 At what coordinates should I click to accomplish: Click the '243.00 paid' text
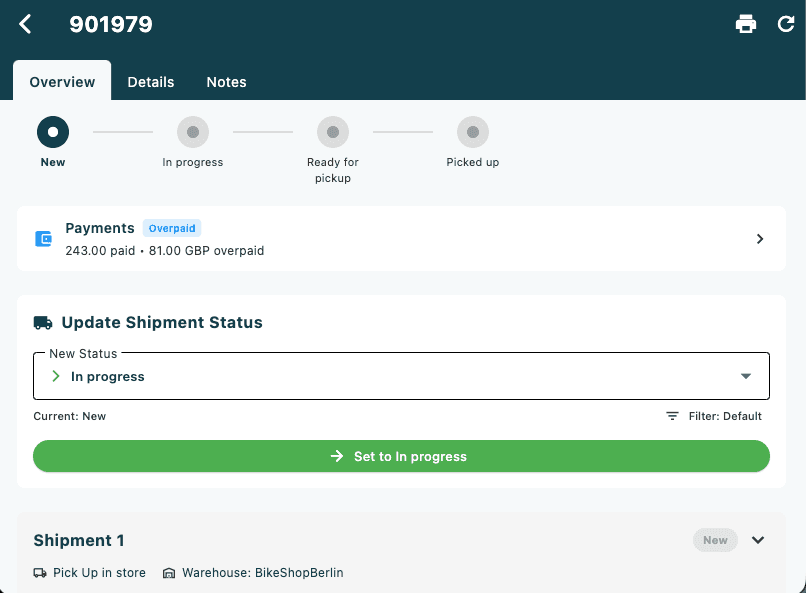pyautogui.click(x=100, y=251)
